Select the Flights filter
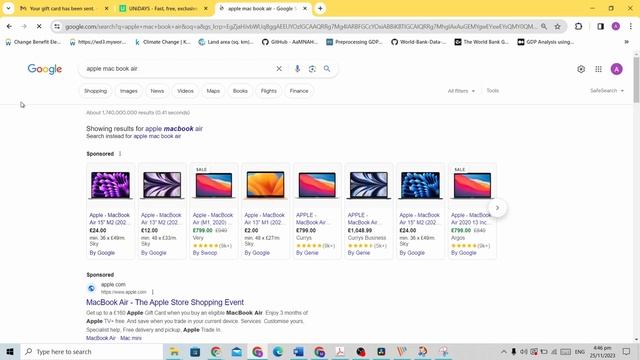 click(x=269, y=91)
